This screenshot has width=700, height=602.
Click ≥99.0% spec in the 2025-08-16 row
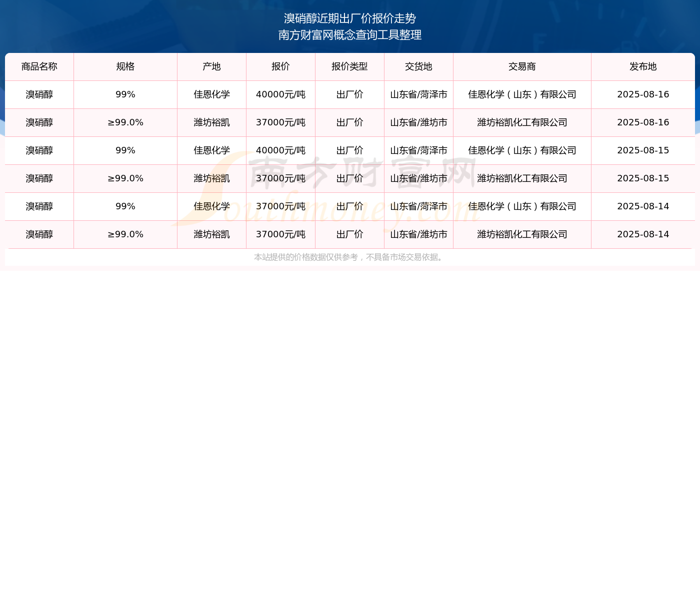(125, 123)
